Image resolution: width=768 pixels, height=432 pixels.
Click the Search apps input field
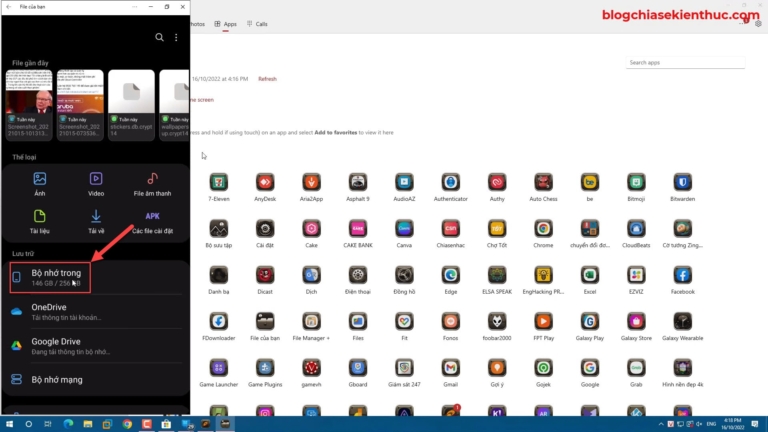[686, 63]
